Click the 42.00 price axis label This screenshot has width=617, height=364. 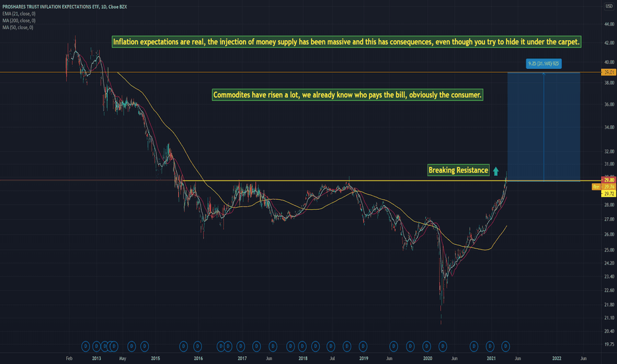[609, 43]
